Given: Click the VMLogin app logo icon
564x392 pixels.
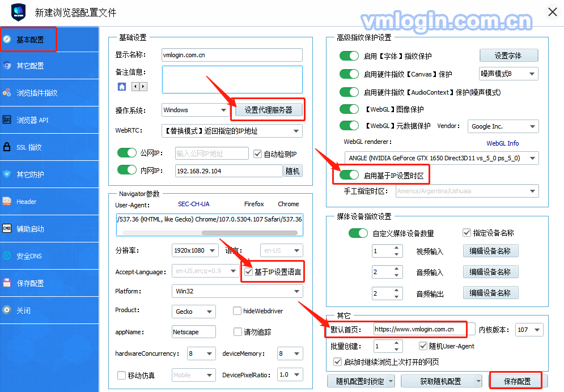Looking at the screenshot, I should 18,12.
